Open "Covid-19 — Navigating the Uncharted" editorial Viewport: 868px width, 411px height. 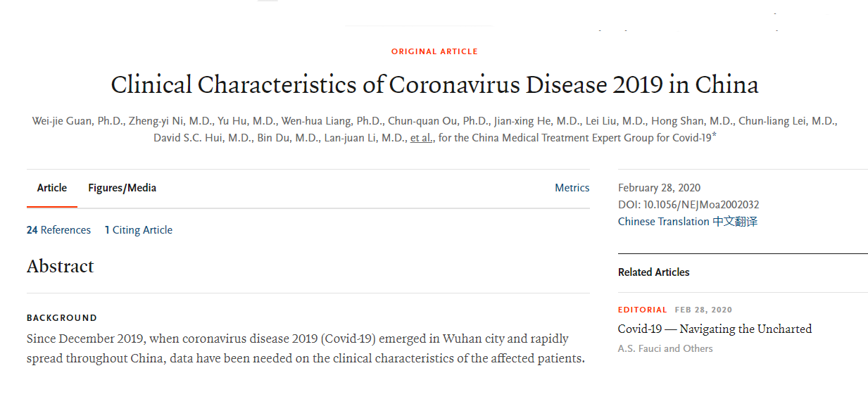[715, 329]
